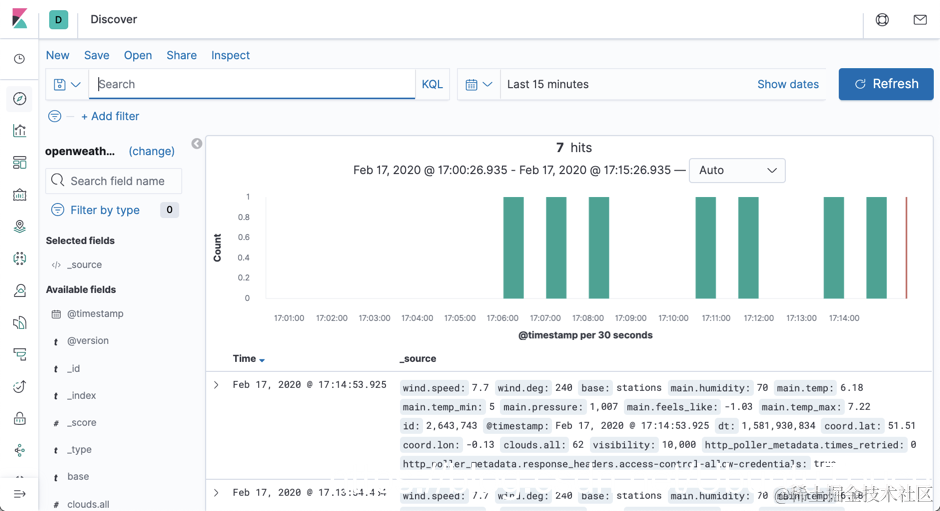Select the @version available field

pos(88,341)
